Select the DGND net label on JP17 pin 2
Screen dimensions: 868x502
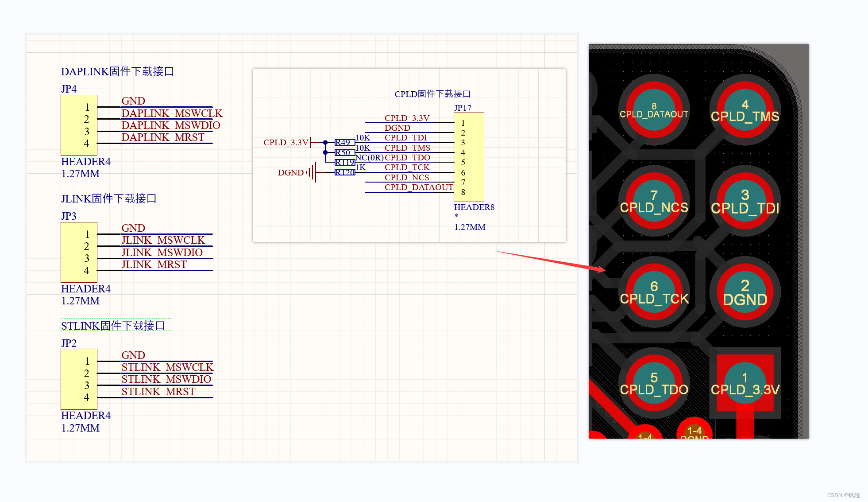397,128
